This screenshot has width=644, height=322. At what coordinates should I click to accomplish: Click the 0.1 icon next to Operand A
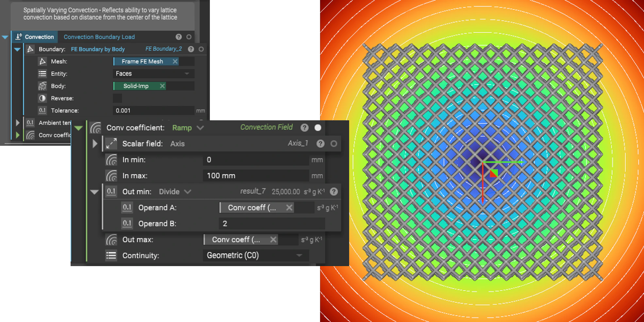(x=127, y=207)
